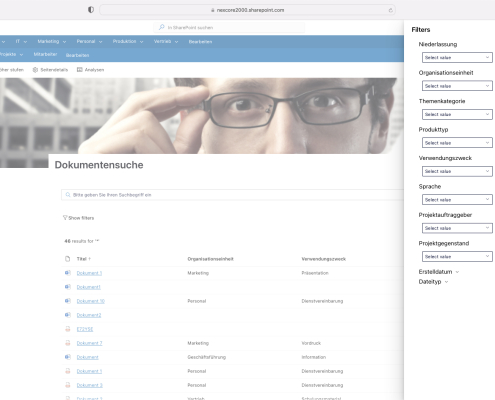Click the file type column header icon
The image size is (495, 400).
tap(68, 259)
